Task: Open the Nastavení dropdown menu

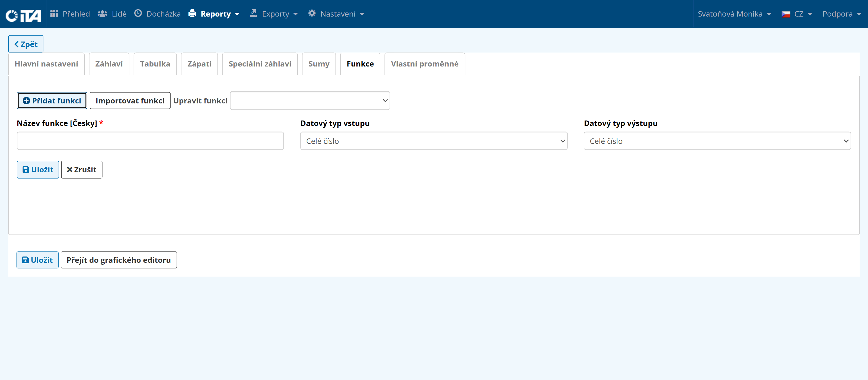Action: click(336, 14)
